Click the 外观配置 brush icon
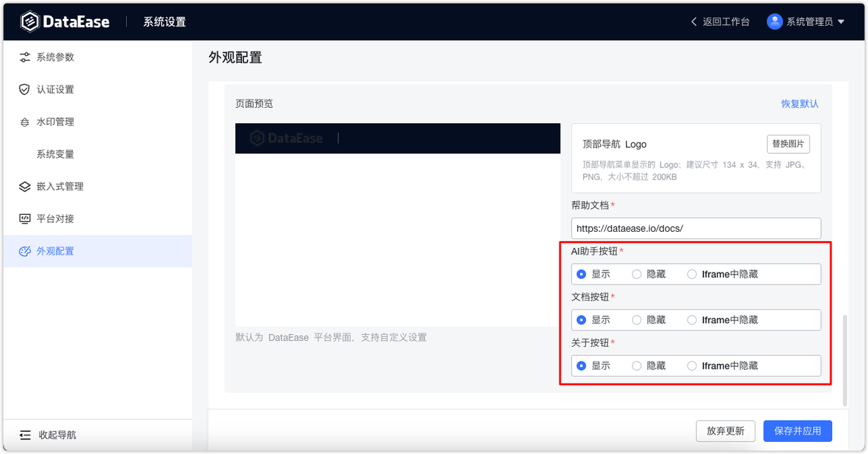The image size is (868, 454). pyautogui.click(x=24, y=251)
